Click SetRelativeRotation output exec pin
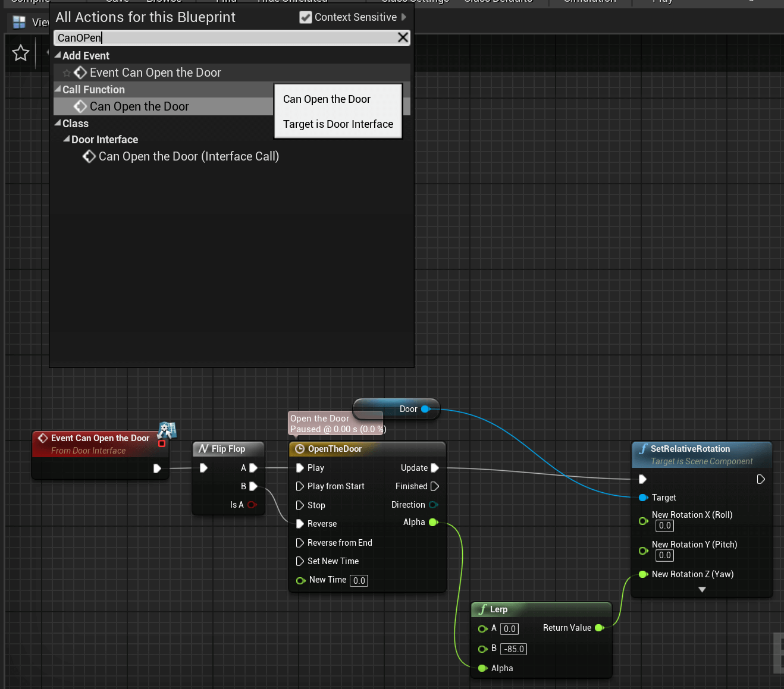The height and width of the screenshot is (689, 784). (x=761, y=479)
